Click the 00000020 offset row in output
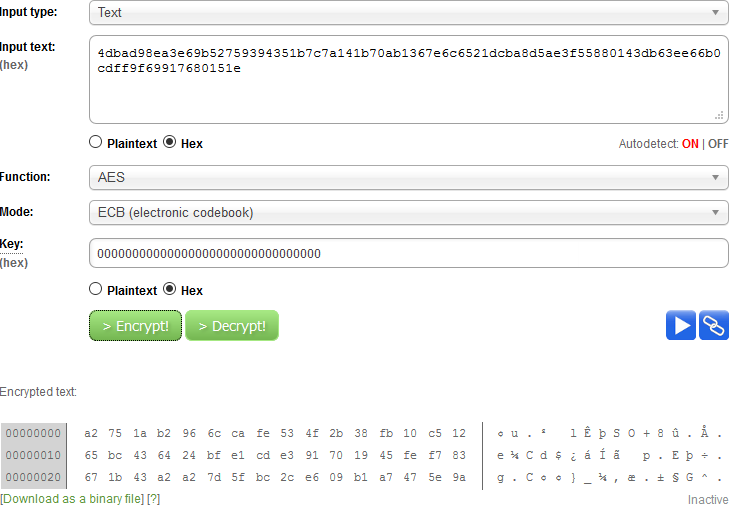Viewport: 741px width, 530px height. (34, 477)
